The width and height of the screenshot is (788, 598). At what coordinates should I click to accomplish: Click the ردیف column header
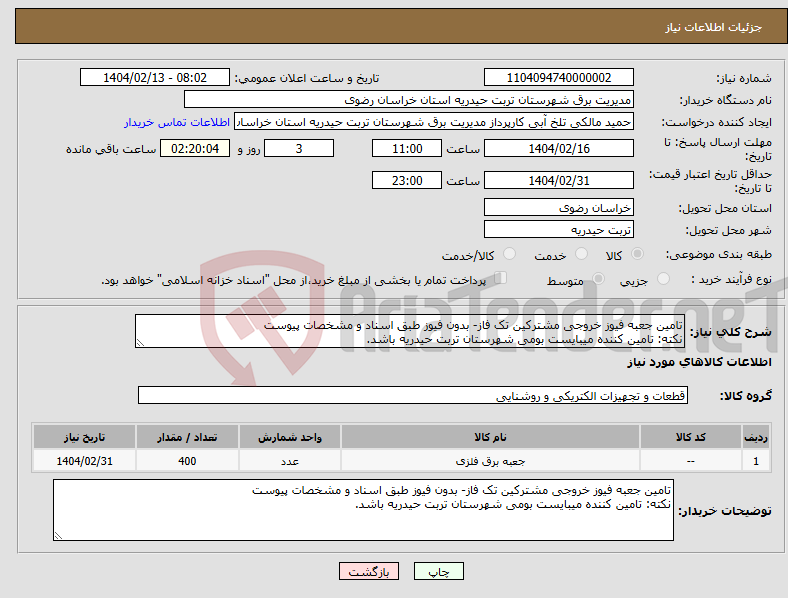(756, 437)
